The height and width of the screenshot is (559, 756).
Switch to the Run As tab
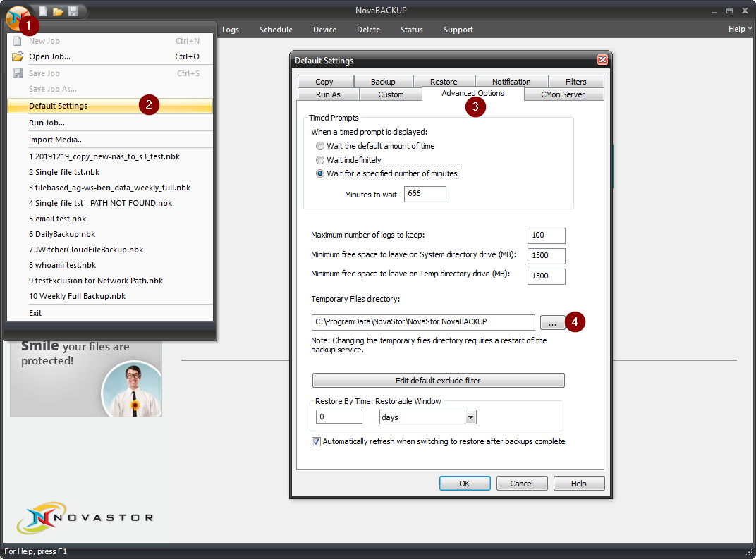(329, 94)
